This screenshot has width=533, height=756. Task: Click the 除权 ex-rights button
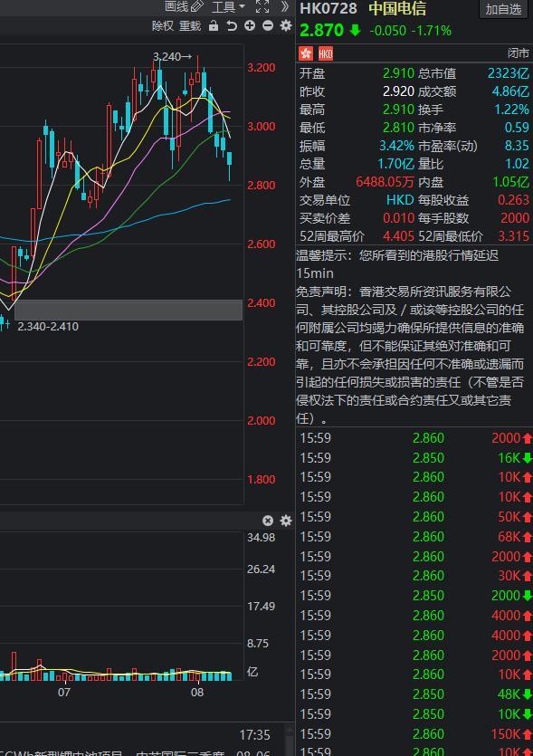tap(162, 26)
